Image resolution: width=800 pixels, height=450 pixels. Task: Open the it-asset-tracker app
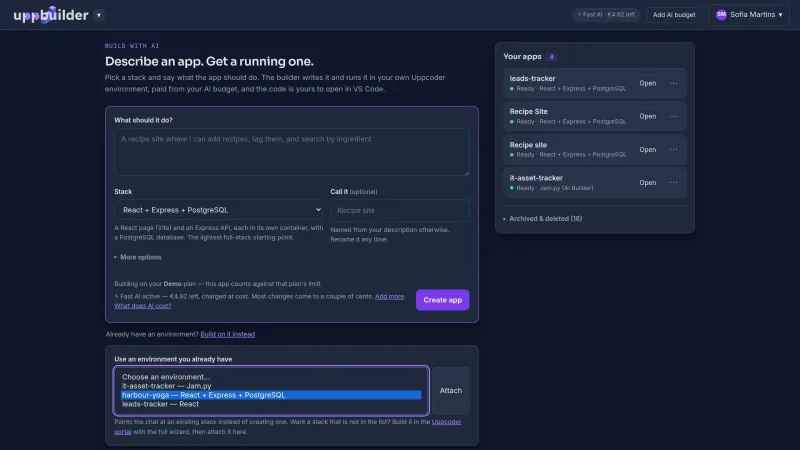tap(647, 183)
